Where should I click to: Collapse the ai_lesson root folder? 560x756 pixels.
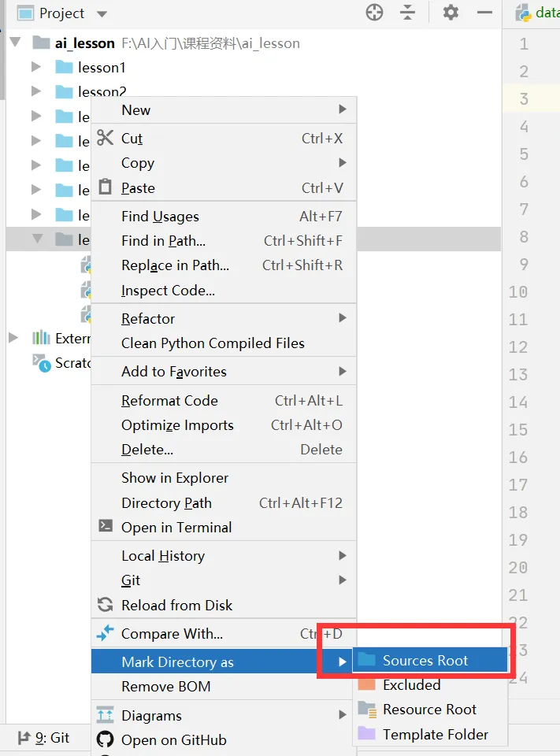(16, 43)
